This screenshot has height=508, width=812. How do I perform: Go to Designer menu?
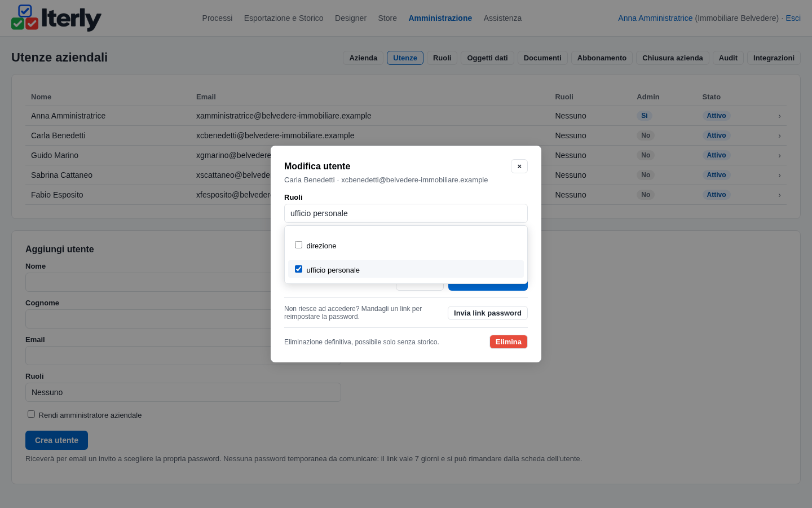pyautogui.click(x=351, y=18)
